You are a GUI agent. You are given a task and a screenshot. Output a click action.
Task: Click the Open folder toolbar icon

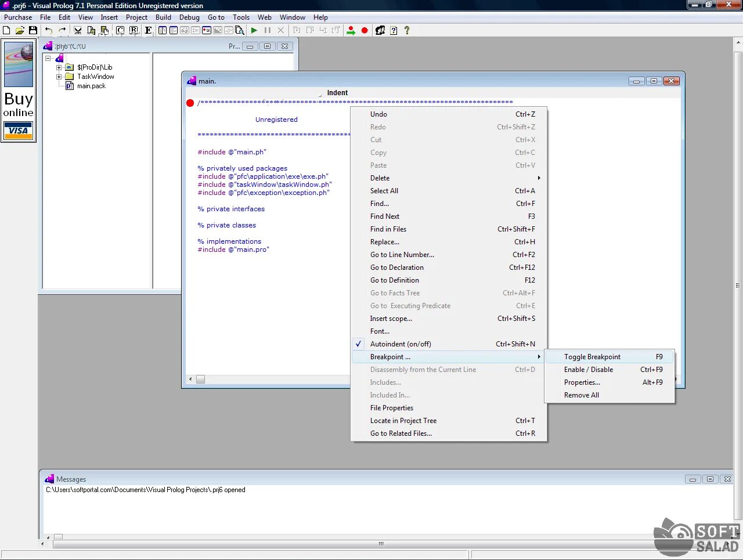pyautogui.click(x=20, y=30)
